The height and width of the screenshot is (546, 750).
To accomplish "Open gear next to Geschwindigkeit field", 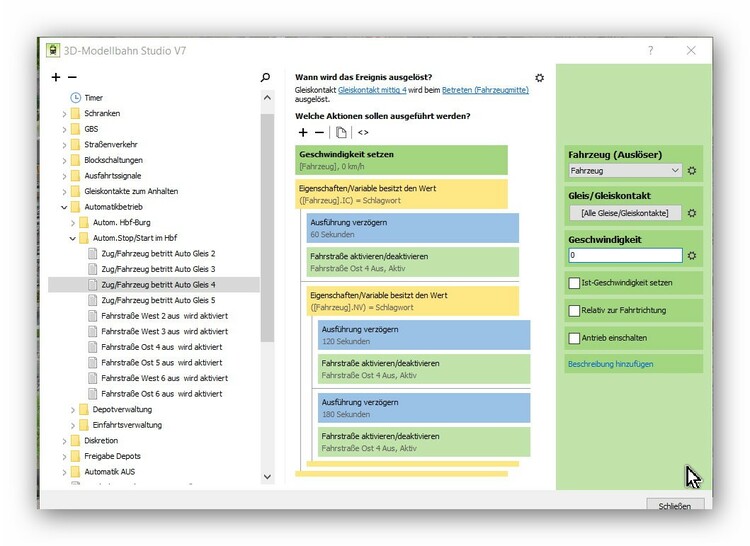I will pos(692,256).
